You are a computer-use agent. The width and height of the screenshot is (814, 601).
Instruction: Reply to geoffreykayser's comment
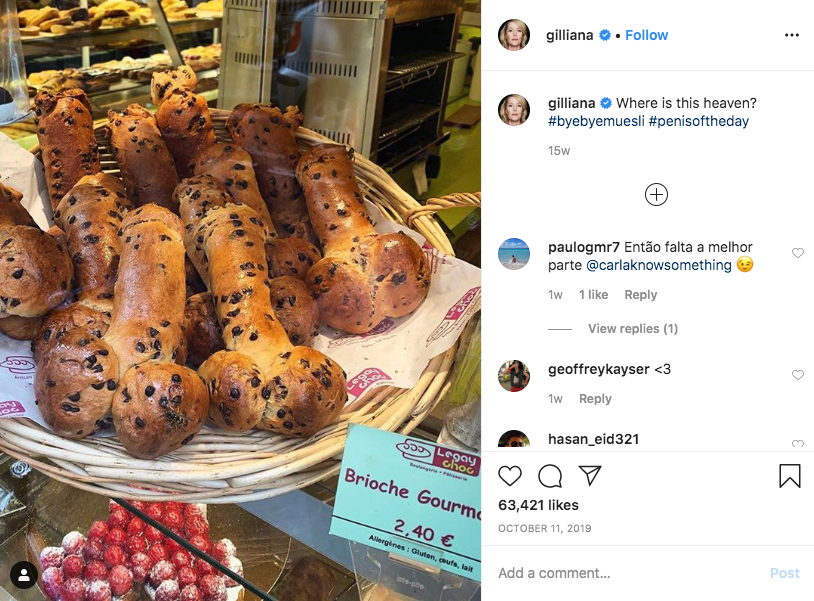[595, 399]
